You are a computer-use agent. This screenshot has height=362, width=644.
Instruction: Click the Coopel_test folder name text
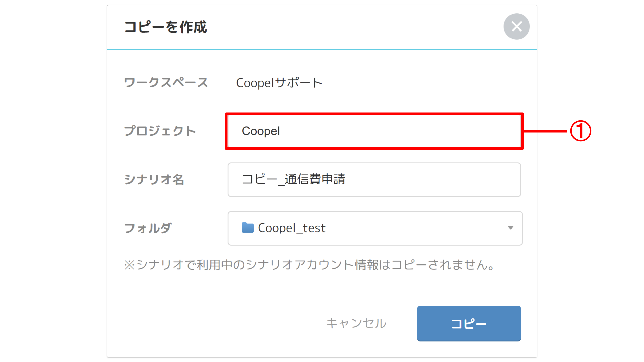click(x=291, y=228)
